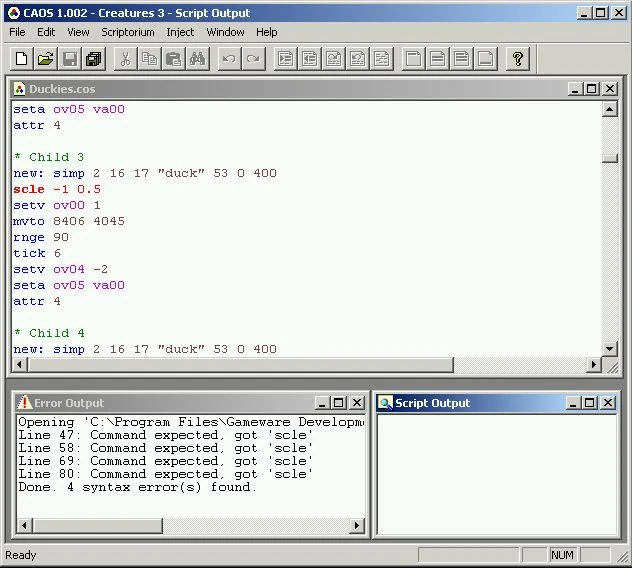This screenshot has width=632, height=568.
Task: Open the View menu
Action: coord(78,32)
